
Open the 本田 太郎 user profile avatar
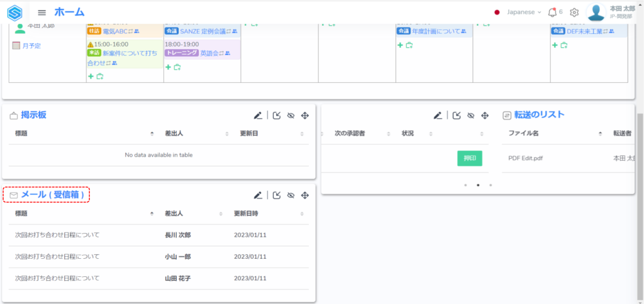596,12
